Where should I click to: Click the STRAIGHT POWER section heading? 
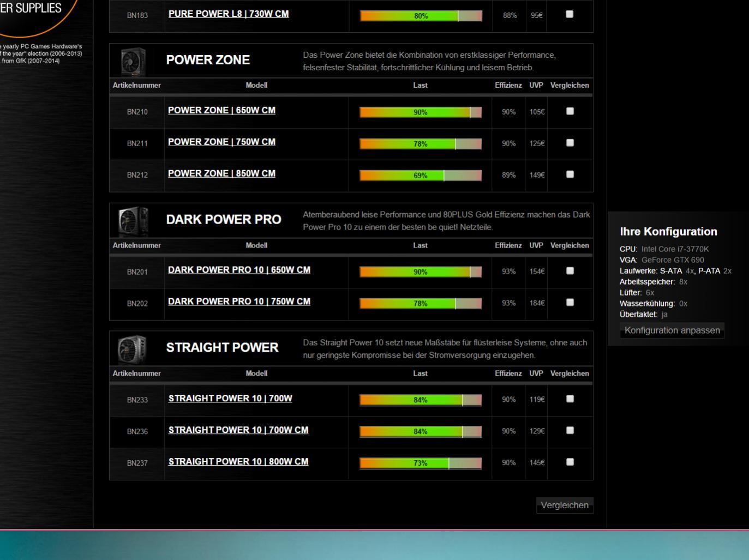(x=222, y=347)
